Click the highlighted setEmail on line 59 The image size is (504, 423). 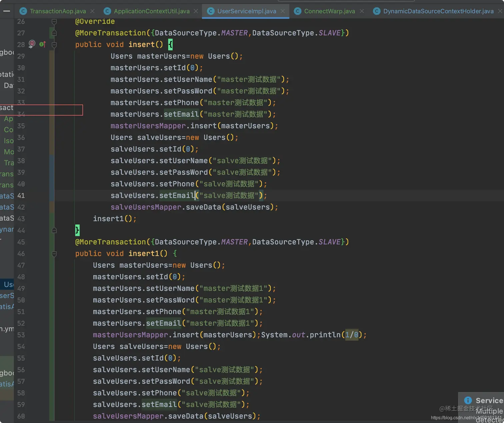tap(159, 405)
